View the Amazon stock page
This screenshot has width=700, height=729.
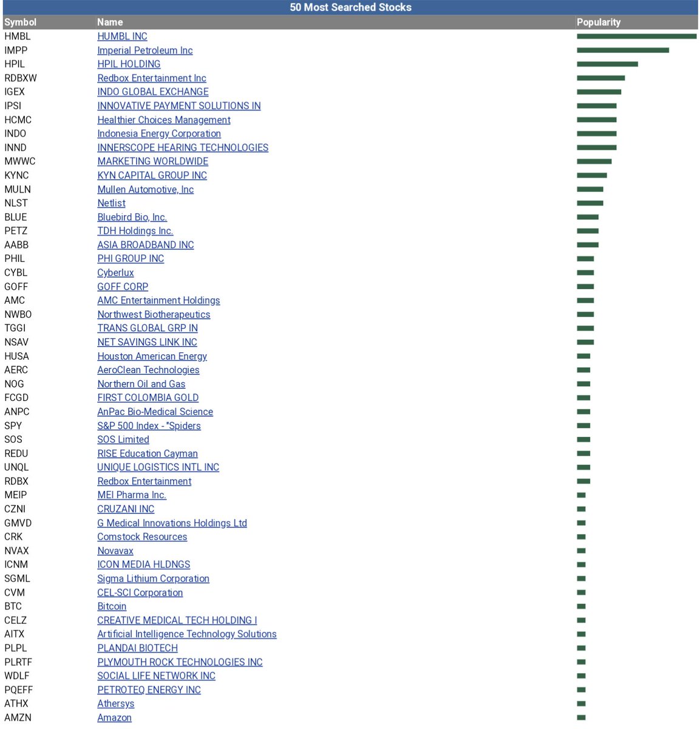[114, 717]
